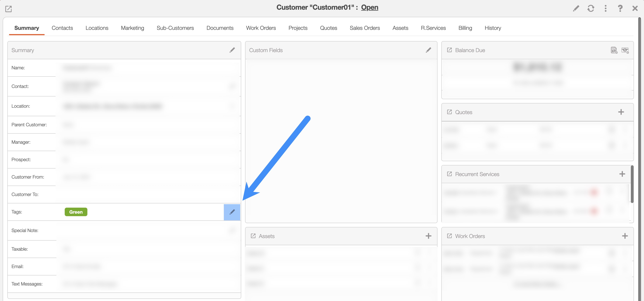The width and height of the screenshot is (644, 301).
Task: Open help via the question mark icon
Action: pos(620,8)
